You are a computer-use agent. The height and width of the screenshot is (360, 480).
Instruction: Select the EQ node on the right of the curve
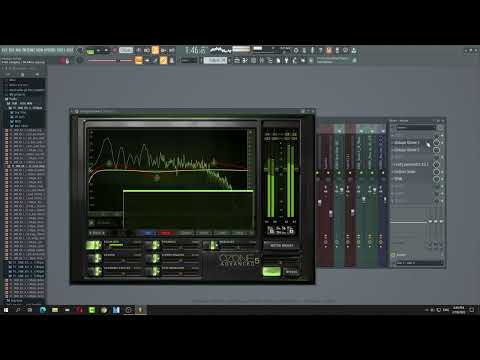click(214, 162)
